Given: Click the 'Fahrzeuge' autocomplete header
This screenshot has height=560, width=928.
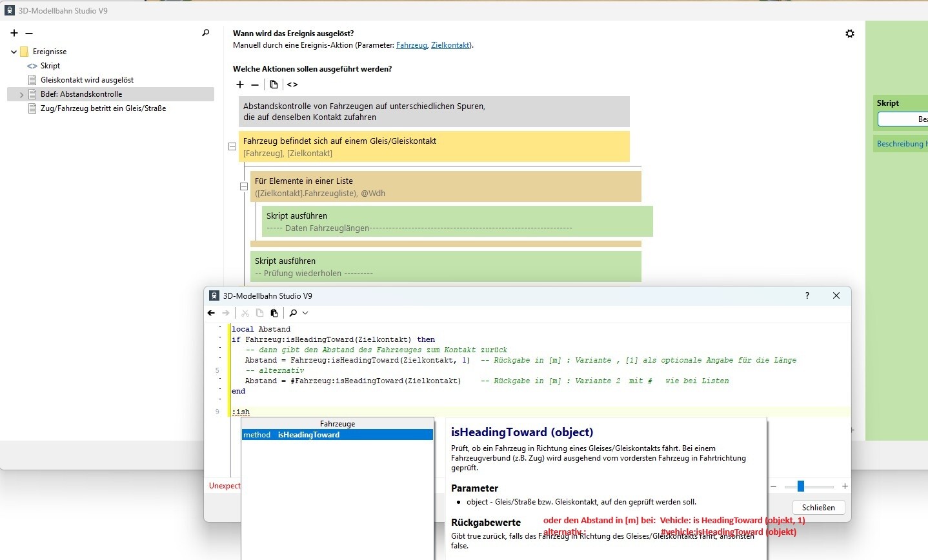Looking at the screenshot, I should point(338,424).
